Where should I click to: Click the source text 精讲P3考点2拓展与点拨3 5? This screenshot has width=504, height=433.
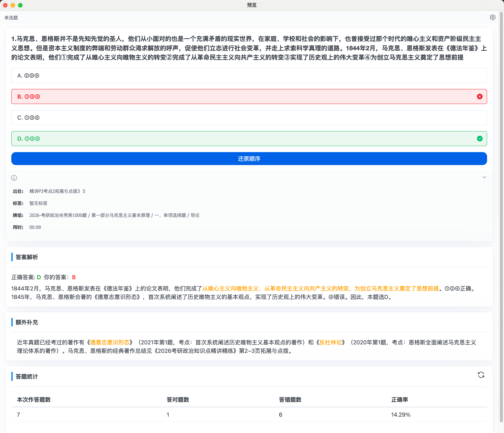click(x=57, y=191)
